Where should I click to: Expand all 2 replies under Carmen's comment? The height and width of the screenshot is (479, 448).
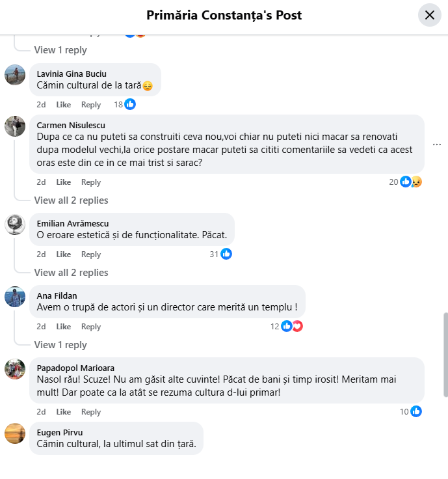(71, 200)
